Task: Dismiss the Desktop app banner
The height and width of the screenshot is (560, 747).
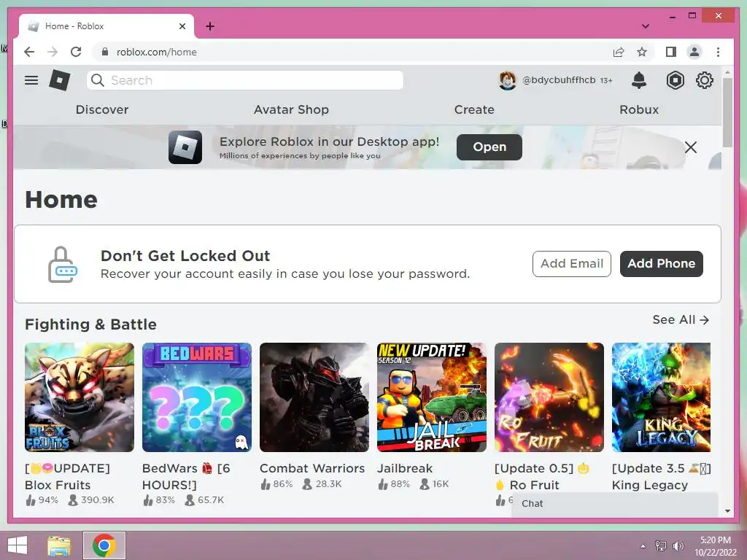Action: pyautogui.click(x=690, y=147)
